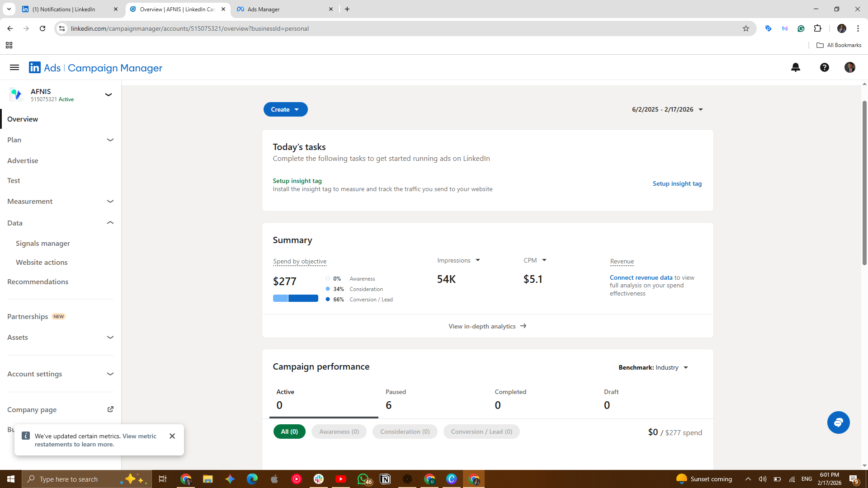This screenshot has height=488, width=868.
Task: Open Signals manager in the sidebar
Action: coord(43,243)
